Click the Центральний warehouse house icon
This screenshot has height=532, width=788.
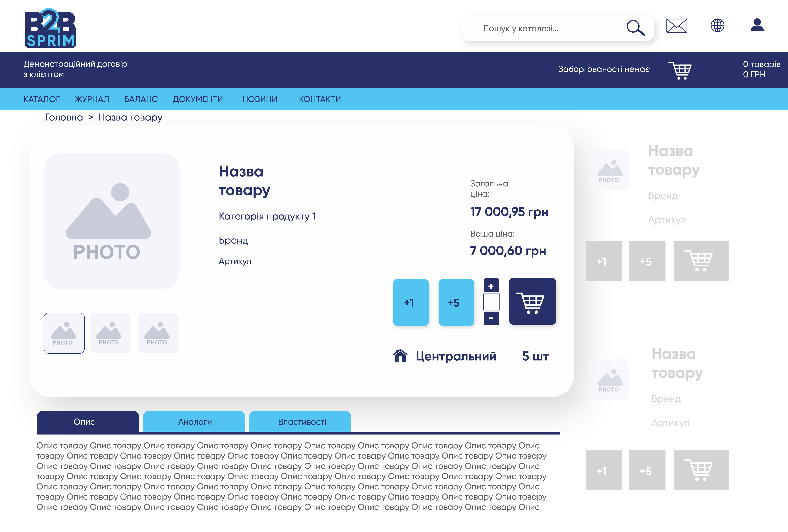tap(400, 356)
